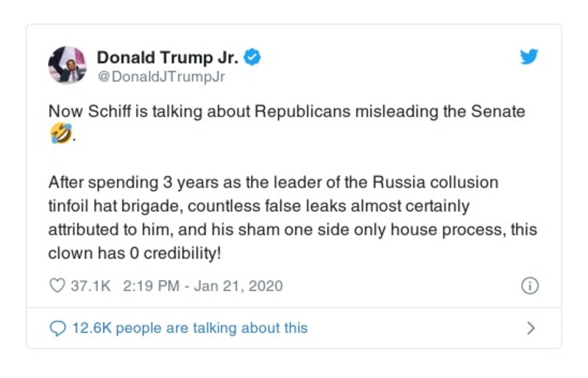Click the circled info icon
This screenshot has height=378, width=588.
click(x=530, y=286)
